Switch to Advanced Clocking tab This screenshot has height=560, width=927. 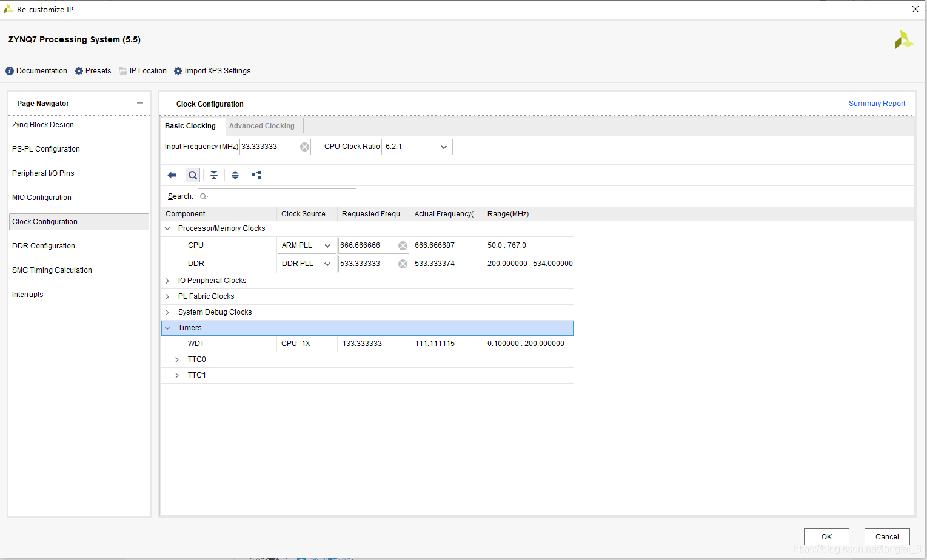pyautogui.click(x=262, y=126)
